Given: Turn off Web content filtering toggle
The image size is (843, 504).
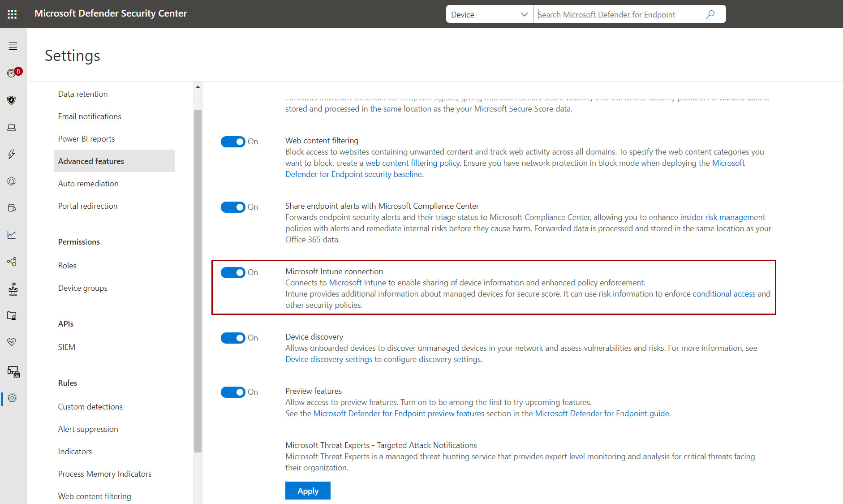Looking at the screenshot, I should pos(233,142).
